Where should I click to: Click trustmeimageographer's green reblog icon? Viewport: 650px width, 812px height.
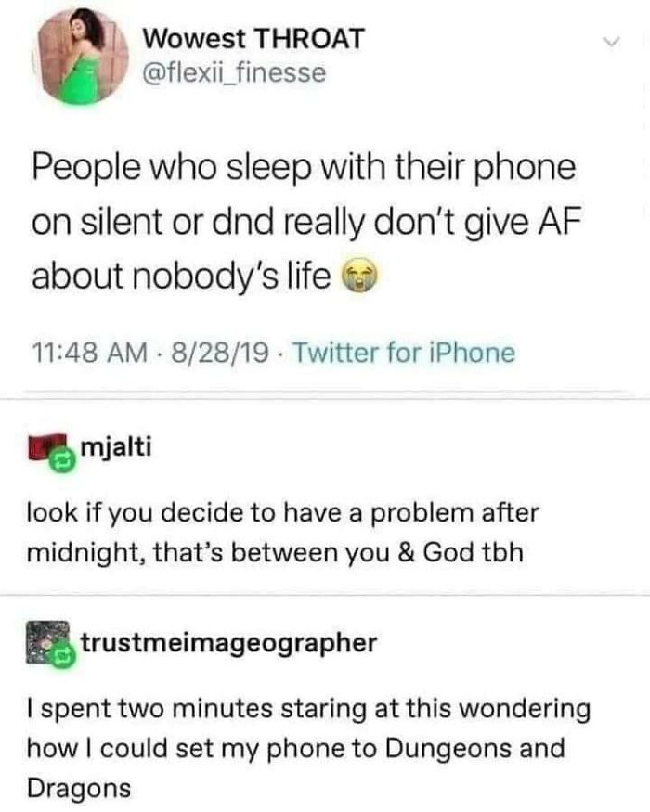click(x=64, y=656)
